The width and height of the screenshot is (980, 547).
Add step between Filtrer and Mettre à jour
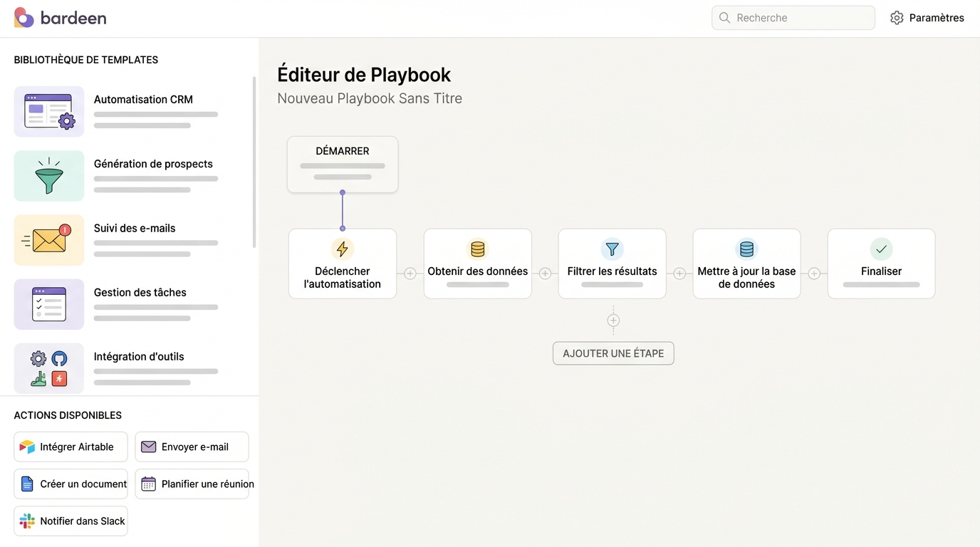click(x=679, y=273)
